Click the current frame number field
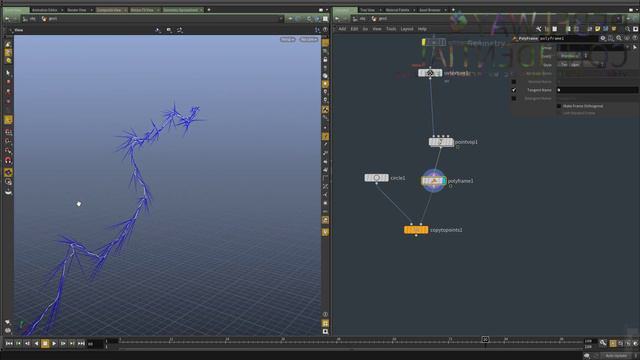This screenshot has height=360, width=640. 95,344
